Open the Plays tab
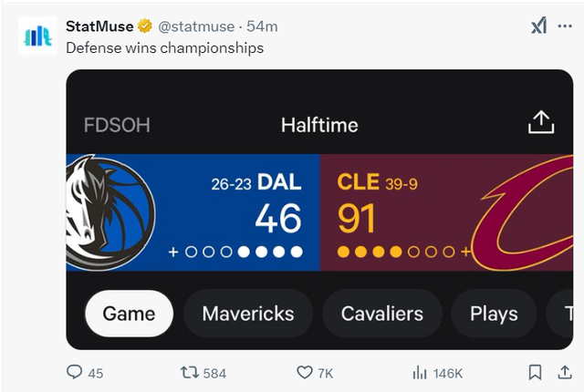The image size is (584, 392). 494,314
